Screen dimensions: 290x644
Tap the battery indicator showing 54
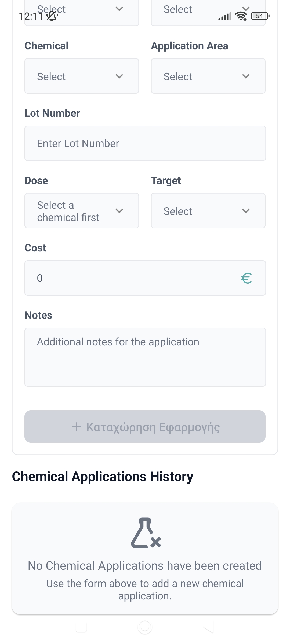260,16
